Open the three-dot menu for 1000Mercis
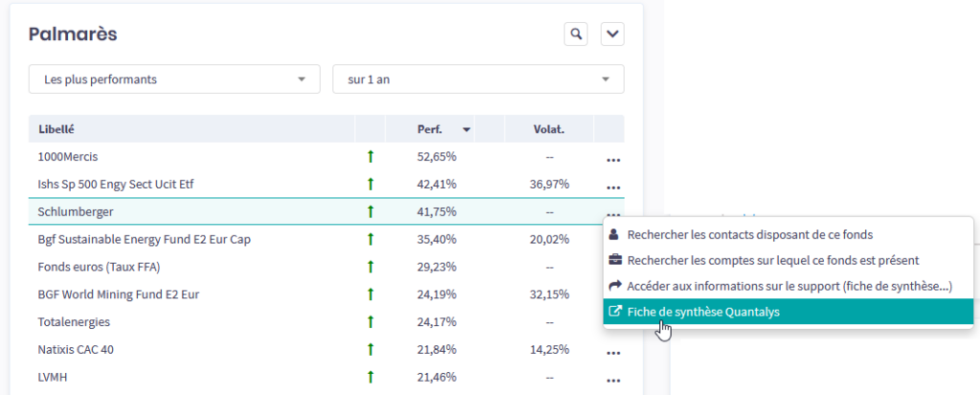This screenshot has width=980, height=395. click(x=613, y=158)
